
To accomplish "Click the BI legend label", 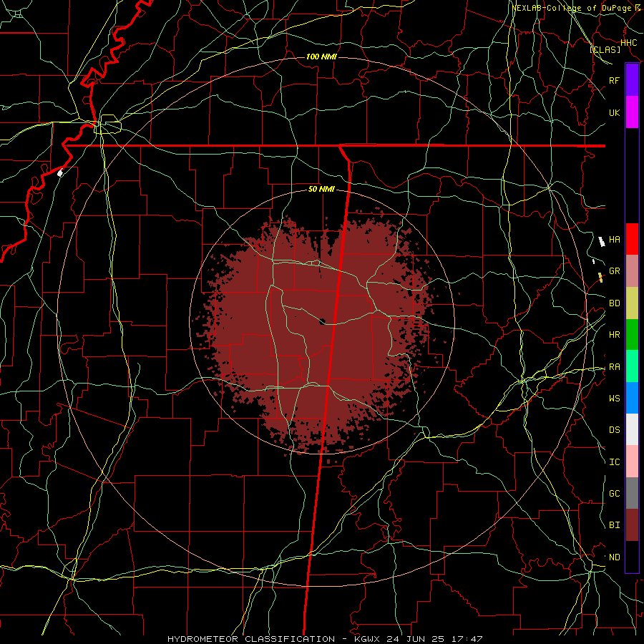I will tap(614, 525).
